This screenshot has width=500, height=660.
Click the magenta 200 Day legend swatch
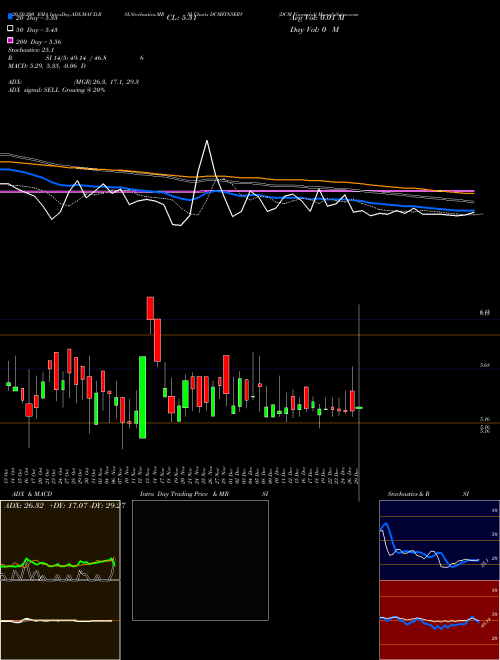click(x=10, y=40)
